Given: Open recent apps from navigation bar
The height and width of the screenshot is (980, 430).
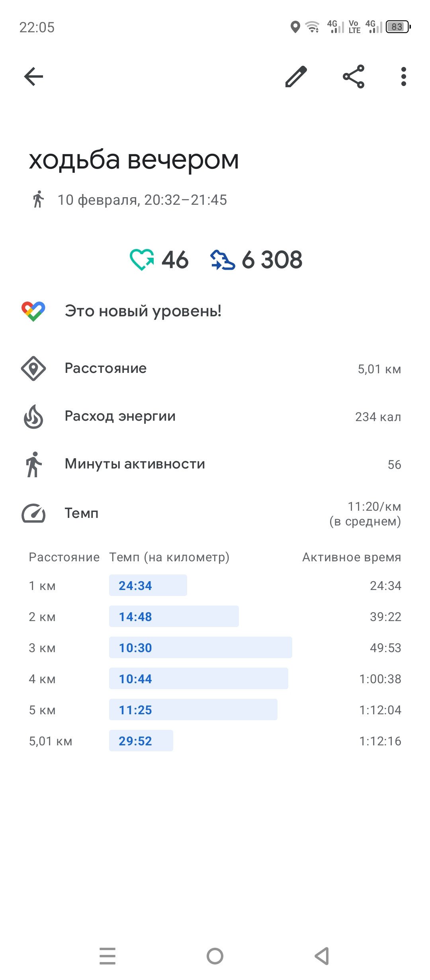Looking at the screenshot, I should (107, 956).
